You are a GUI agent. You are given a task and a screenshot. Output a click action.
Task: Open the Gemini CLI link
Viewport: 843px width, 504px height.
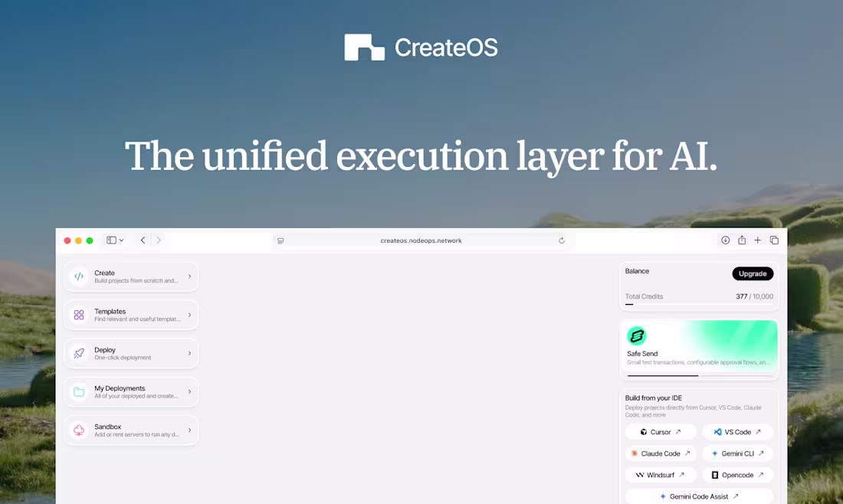tap(737, 453)
